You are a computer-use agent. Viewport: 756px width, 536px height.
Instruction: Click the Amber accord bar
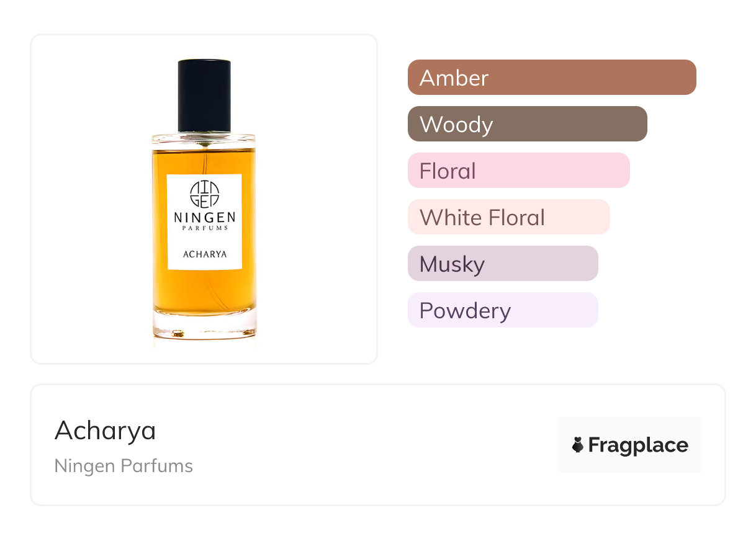coord(552,78)
